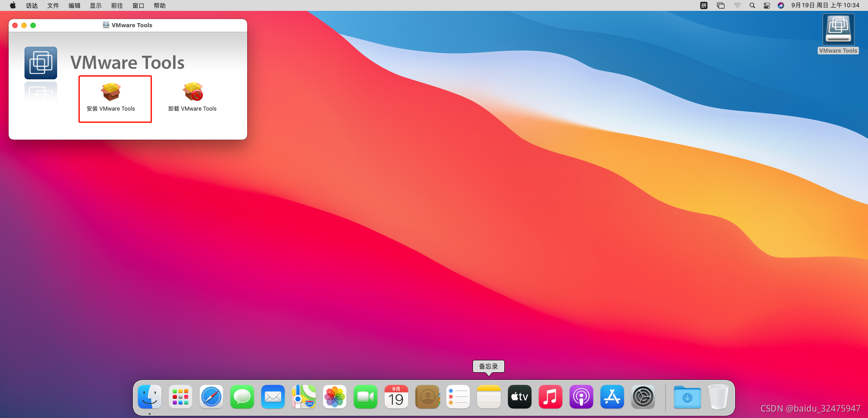Open Photos from the Dock
Viewport: 868px width, 418px height.
[335, 397]
